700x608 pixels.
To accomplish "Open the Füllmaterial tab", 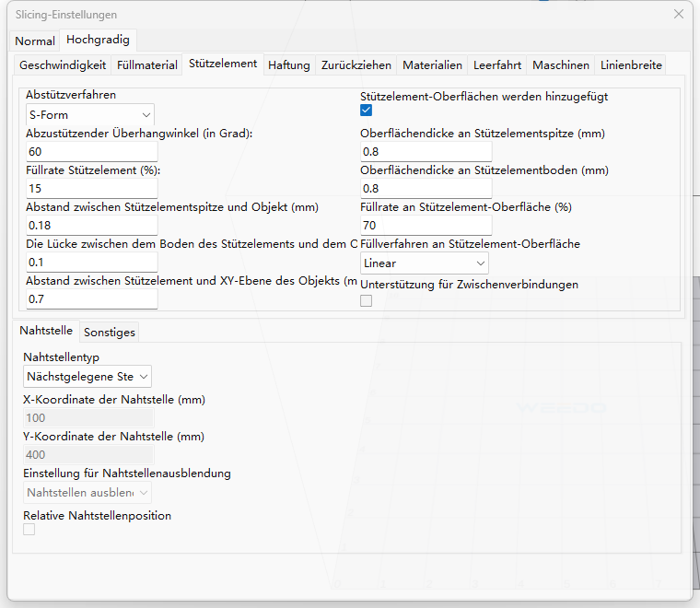I will [x=147, y=65].
